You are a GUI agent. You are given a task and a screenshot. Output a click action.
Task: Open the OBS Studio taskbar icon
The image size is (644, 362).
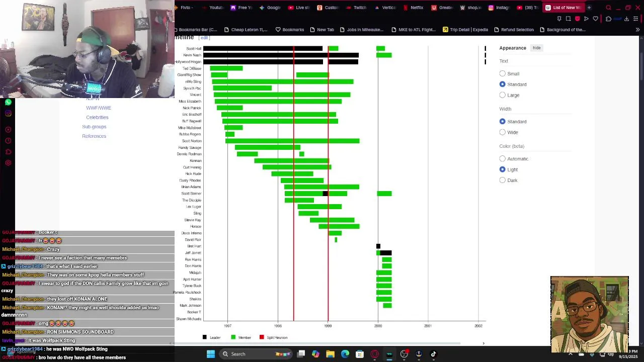404,354
